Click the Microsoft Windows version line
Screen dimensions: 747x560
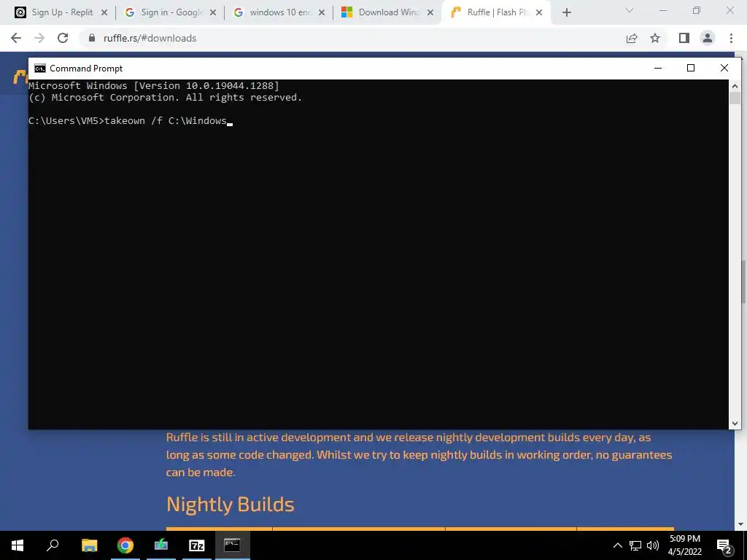point(154,86)
